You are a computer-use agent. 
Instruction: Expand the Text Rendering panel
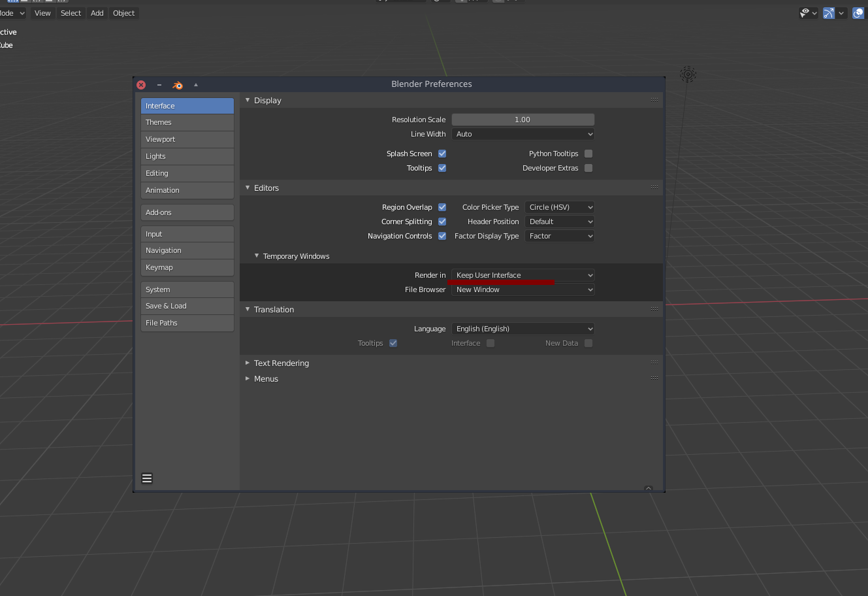coord(248,363)
